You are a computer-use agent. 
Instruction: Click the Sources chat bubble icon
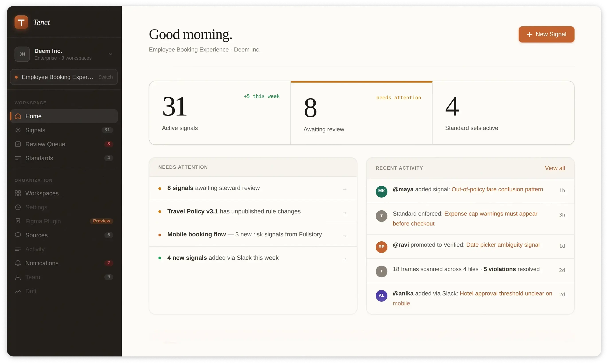(18, 235)
